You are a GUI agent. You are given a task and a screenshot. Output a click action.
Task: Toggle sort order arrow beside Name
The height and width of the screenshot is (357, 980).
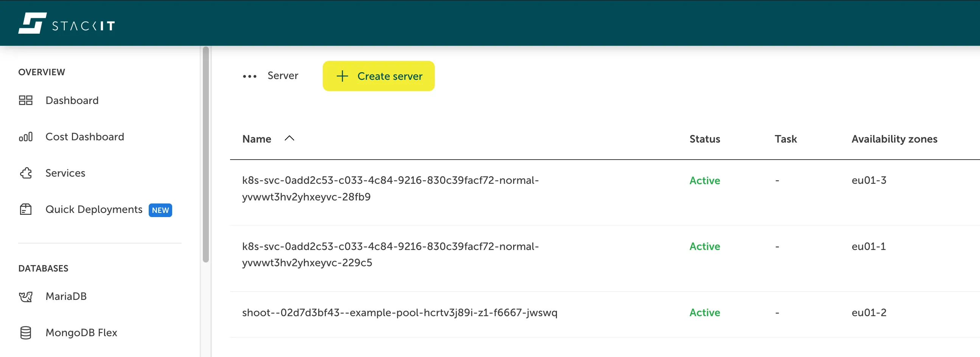(289, 138)
